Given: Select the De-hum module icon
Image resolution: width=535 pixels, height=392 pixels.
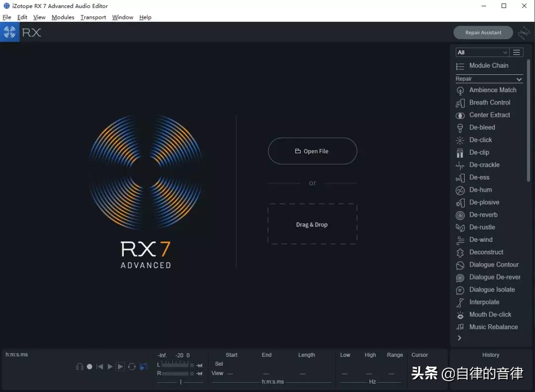Looking at the screenshot, I should click(x=460, y=190).
